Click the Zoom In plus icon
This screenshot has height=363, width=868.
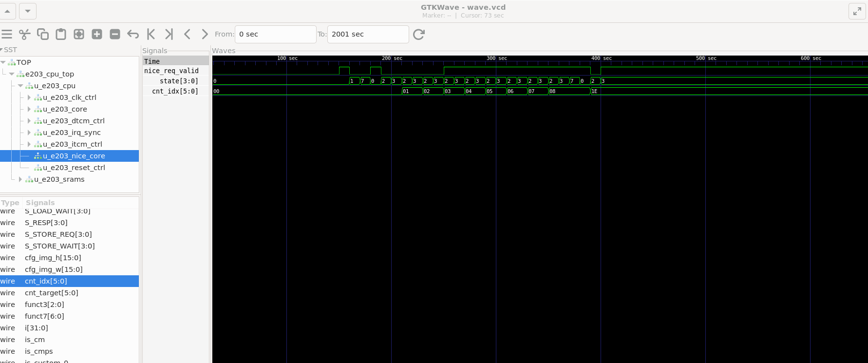(97, 34)
